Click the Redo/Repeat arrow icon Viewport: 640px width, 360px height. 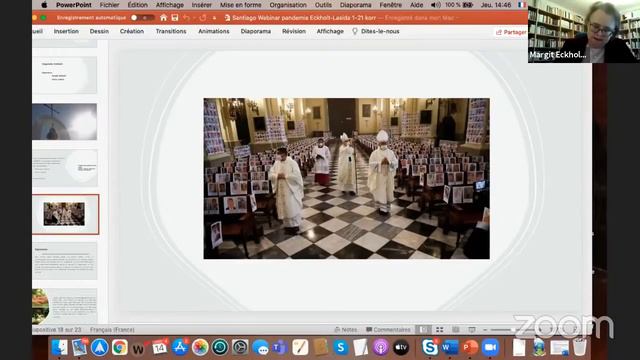click(203, 18)
